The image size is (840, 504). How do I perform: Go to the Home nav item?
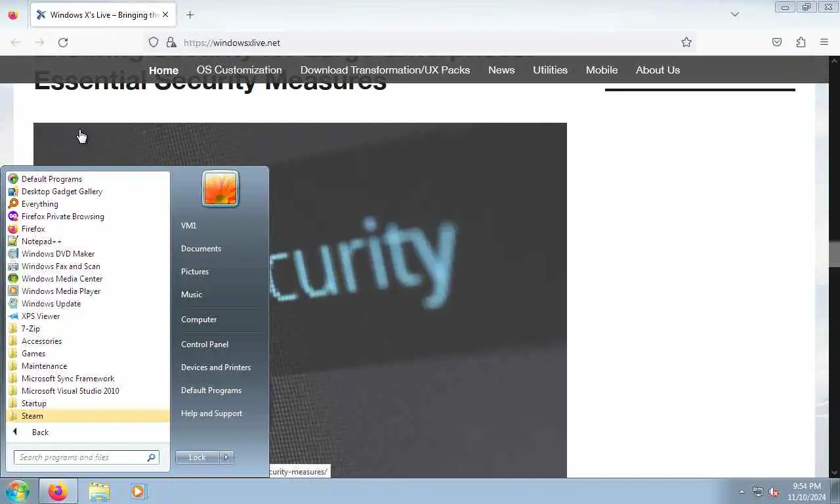pos(163,70)
